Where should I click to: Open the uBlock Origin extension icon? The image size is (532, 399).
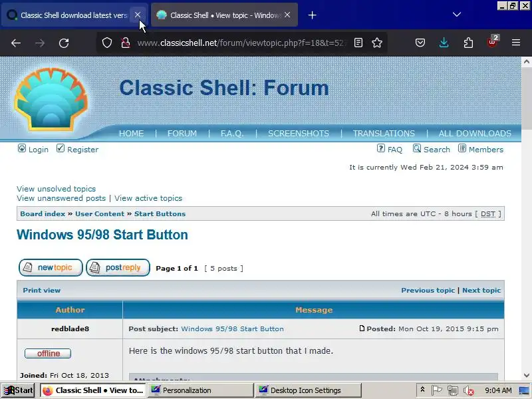pyautogui.click(x=492, y=42)
